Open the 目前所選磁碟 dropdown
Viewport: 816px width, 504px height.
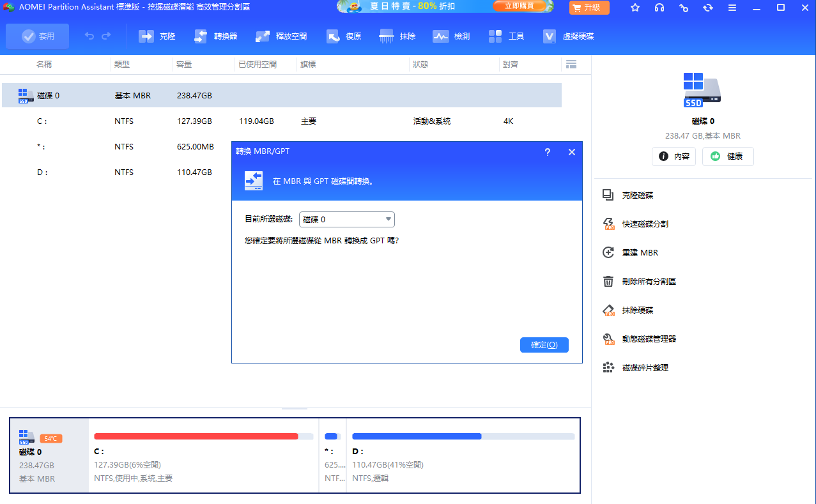click(x=347, y=219)
